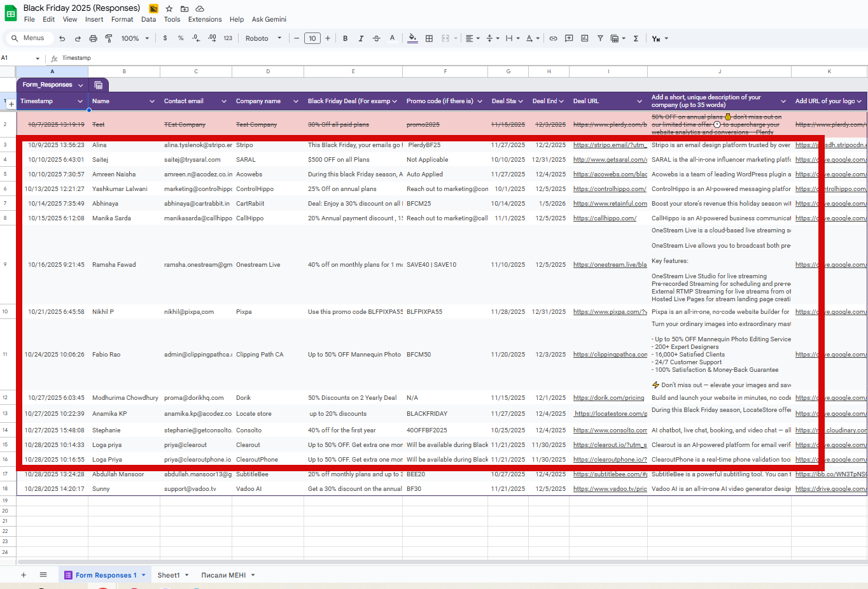The height and width of the screenshot is (589, 868).
Task: Click the Menus search box
Action: click(29, 38)
